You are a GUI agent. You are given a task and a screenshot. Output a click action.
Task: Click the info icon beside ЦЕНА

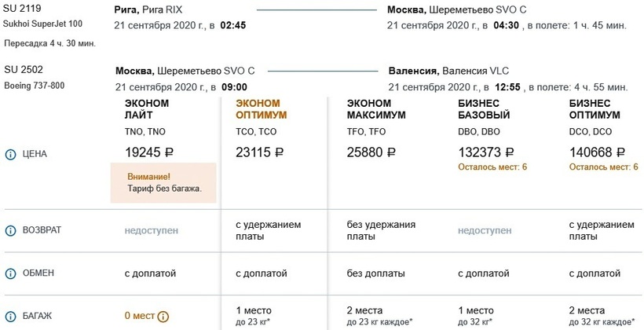coord(11,154)
